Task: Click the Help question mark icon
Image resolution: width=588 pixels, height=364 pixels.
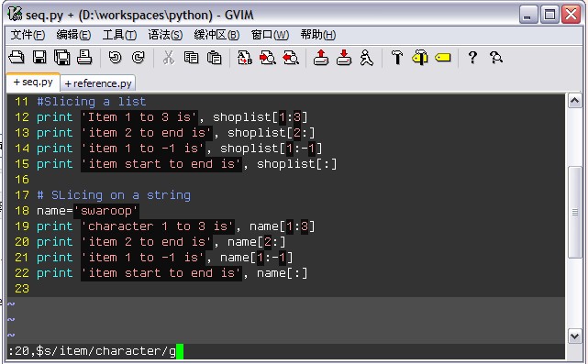Action: 472,58
